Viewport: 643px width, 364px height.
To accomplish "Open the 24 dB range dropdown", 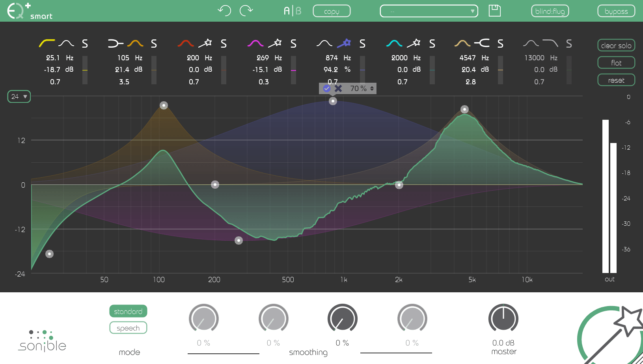I will (x=19, y=97).
